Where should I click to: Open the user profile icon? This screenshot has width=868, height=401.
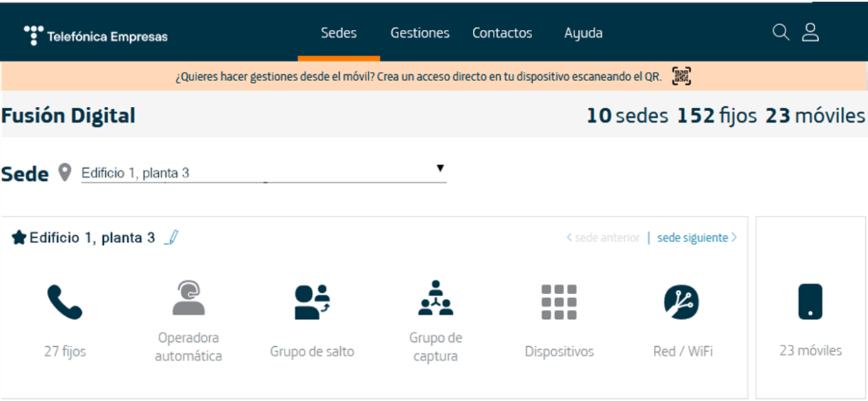tap(810, 33)
